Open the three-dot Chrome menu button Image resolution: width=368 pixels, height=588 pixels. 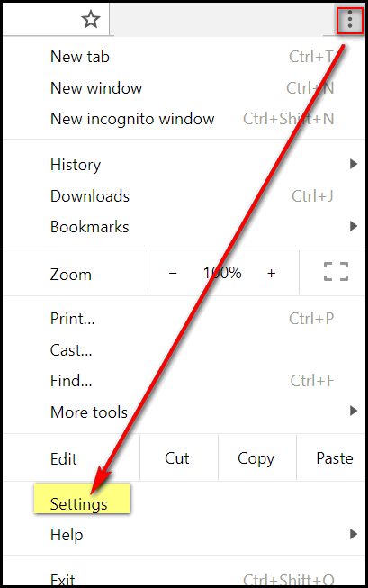click(350, 20)
